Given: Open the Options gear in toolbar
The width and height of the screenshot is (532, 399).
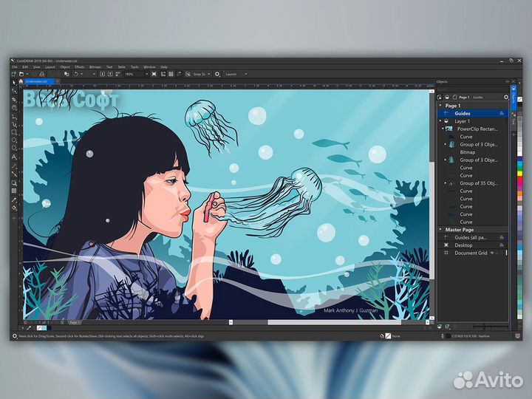Looking at the screenshot, I should 217,74.
